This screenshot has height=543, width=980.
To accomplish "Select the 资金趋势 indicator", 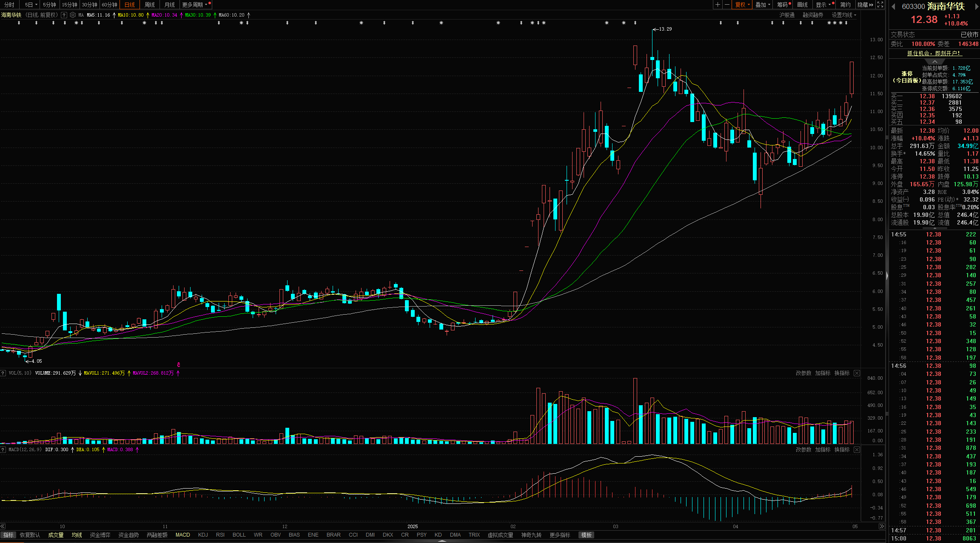I will pos(128,535).
